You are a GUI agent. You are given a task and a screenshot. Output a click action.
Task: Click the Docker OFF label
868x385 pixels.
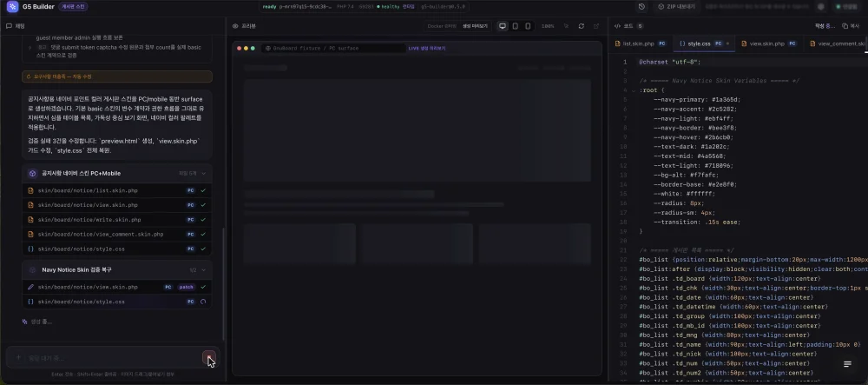point(441,26)
